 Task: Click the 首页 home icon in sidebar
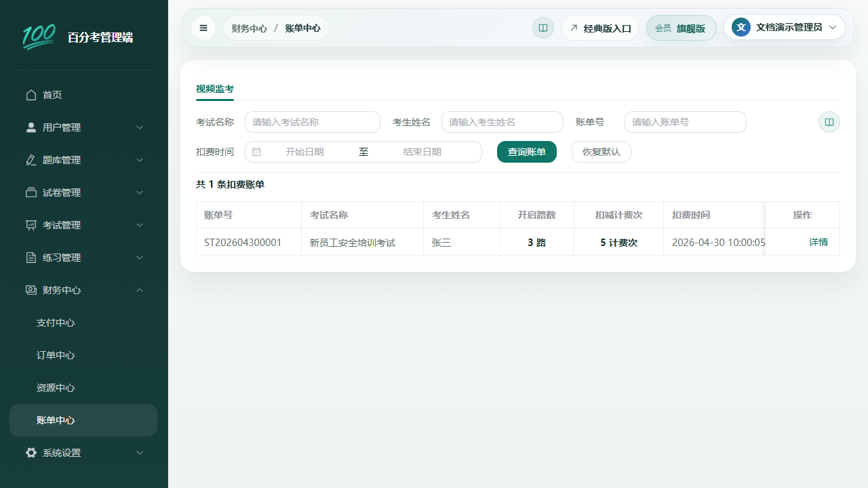(x=31, y=95)
